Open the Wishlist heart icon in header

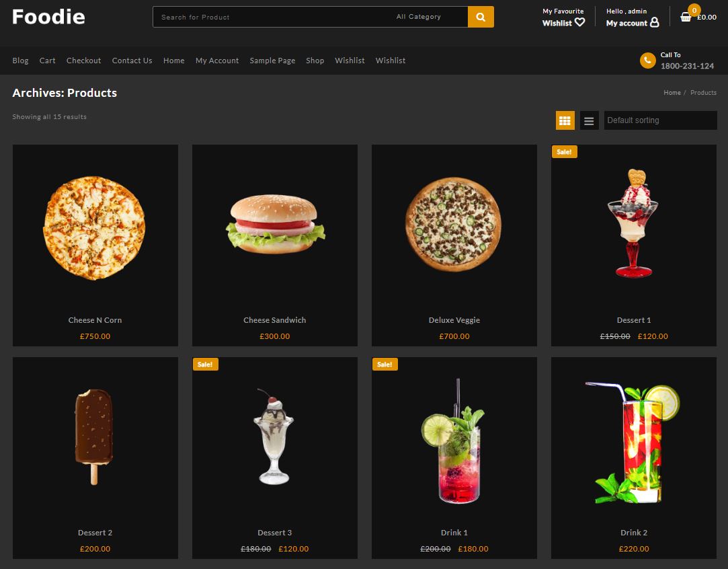(579, 22)
